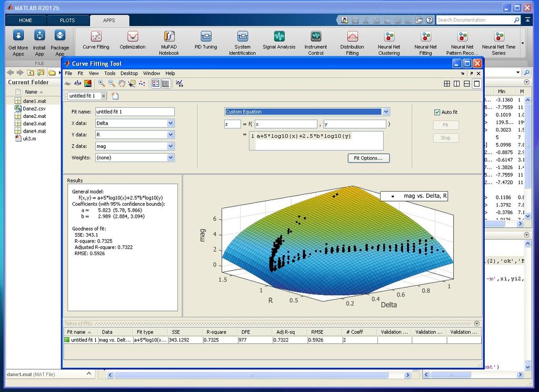Click the MATLAB help question mark icon
This screenshot has width=539, height=392.
pos(430,20)
